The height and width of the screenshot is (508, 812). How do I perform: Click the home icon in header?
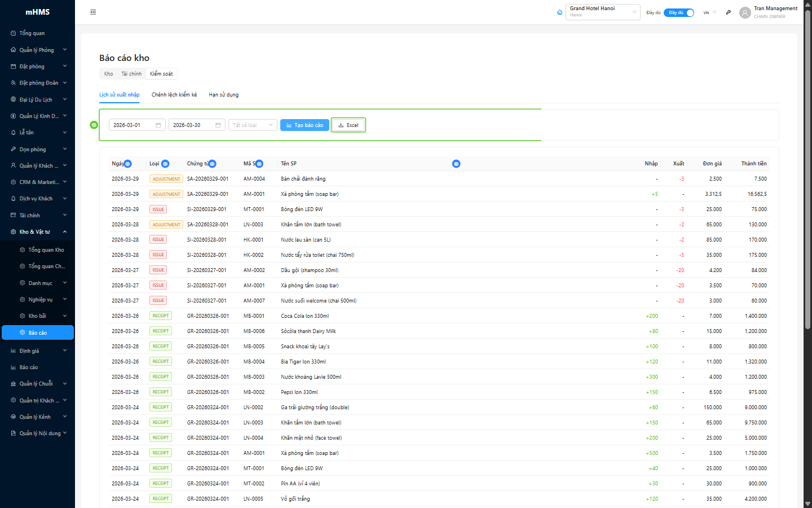[x=559, y=12]
